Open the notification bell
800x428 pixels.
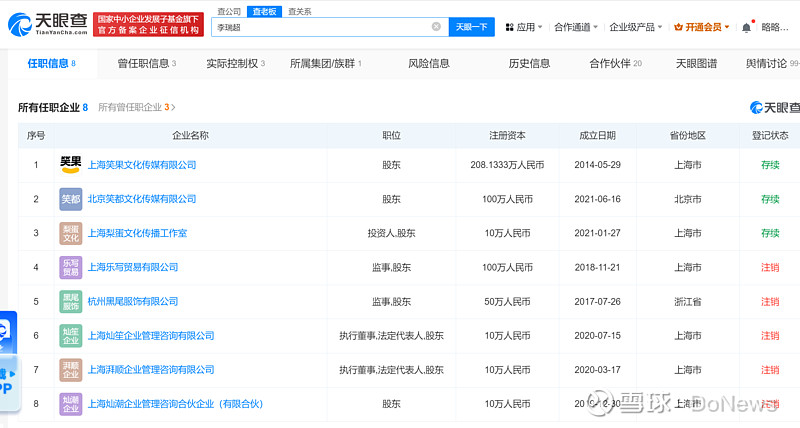(746, 27)
